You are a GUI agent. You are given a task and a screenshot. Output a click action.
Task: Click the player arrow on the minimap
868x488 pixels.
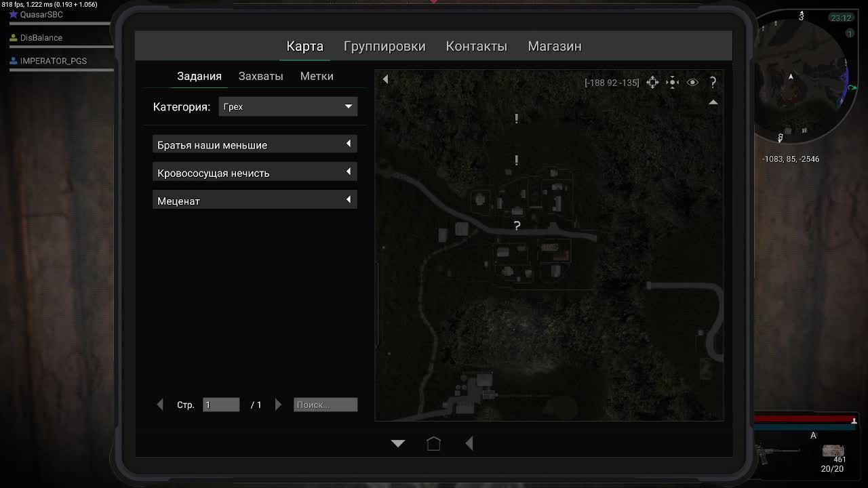[791, 77]
